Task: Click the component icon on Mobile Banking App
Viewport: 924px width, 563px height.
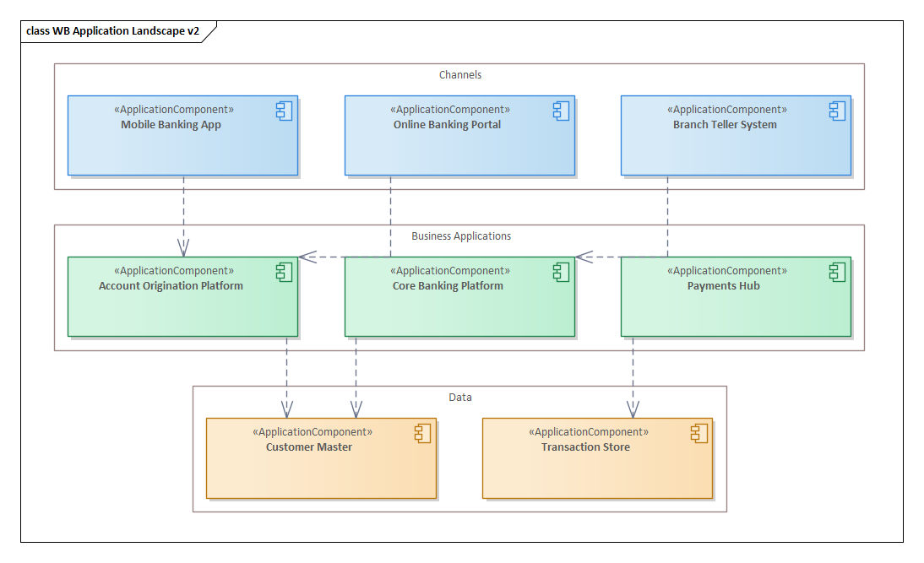Action: pos(284,111)
